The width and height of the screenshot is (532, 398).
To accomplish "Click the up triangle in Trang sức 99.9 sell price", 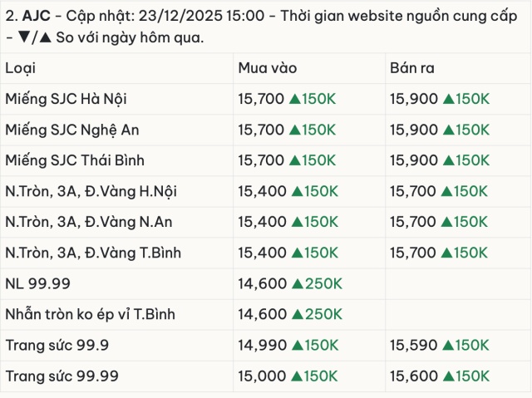I will [x=448, y=346].
